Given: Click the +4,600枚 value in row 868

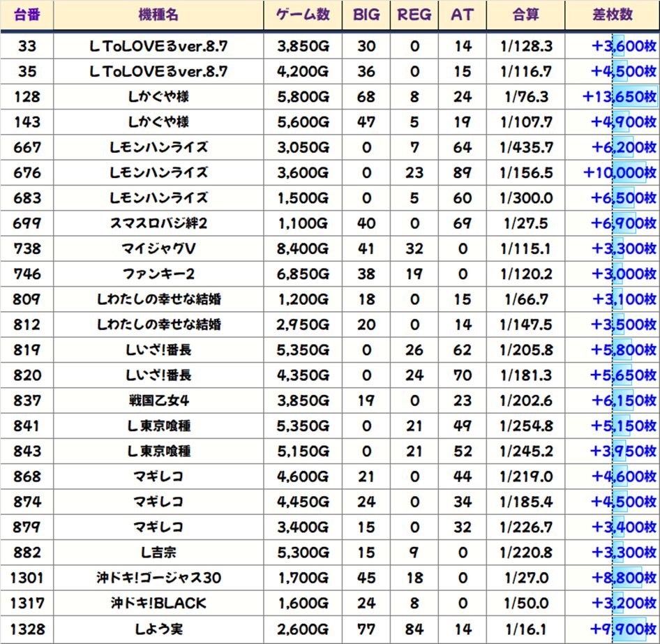Looking at the screenshot, I should tap(624, 477).
